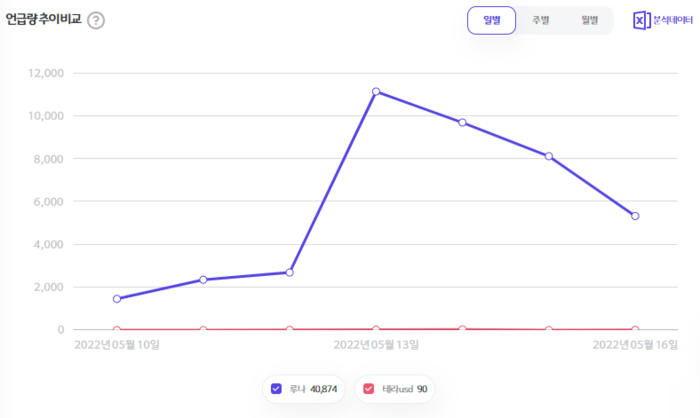Image resolution: width=700 pixels, height=418 pixels.
Task: Click the 테라usd red point on May 16
Action: click(x=635, y=329)
